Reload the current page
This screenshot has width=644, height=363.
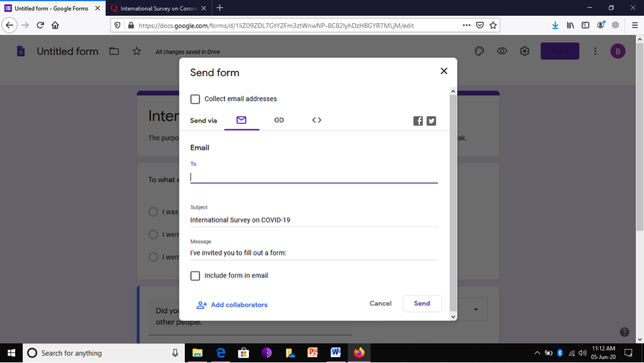pyautogui.click(x=40, y=26)
